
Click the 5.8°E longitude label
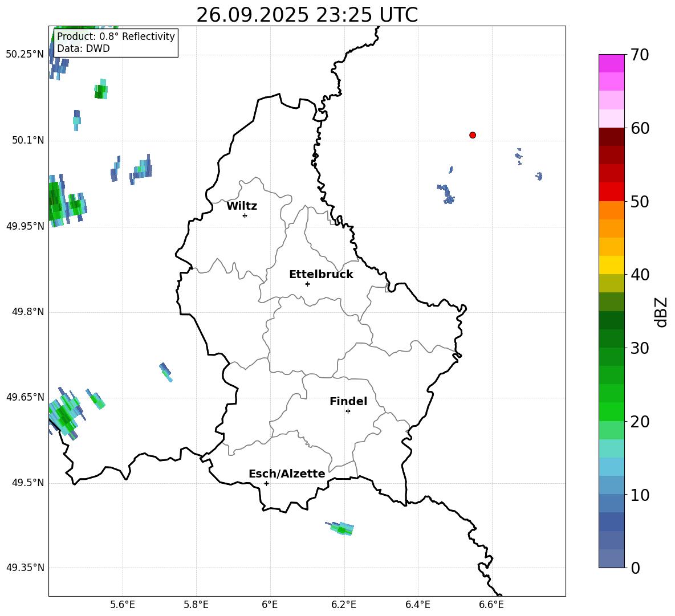196,605
